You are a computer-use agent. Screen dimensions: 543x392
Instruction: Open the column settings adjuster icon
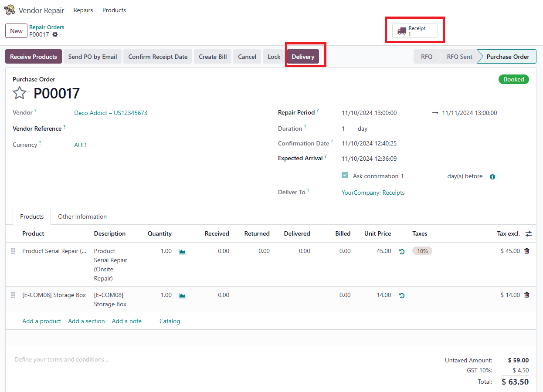(528, 234)
